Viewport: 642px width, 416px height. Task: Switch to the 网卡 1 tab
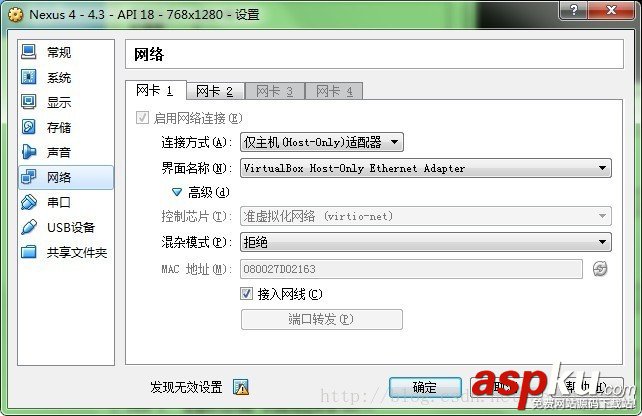(155, 90)
